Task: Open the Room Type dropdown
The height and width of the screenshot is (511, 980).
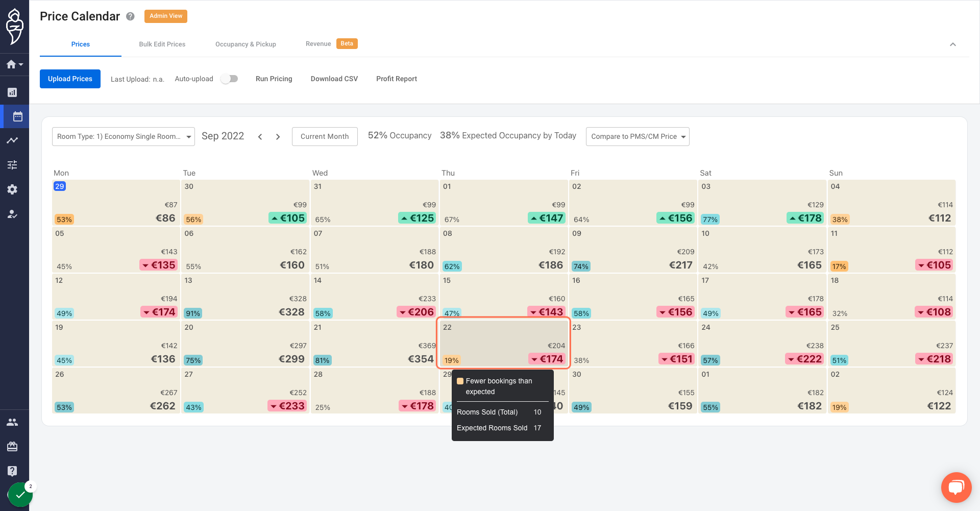Action: coord(124,136)
